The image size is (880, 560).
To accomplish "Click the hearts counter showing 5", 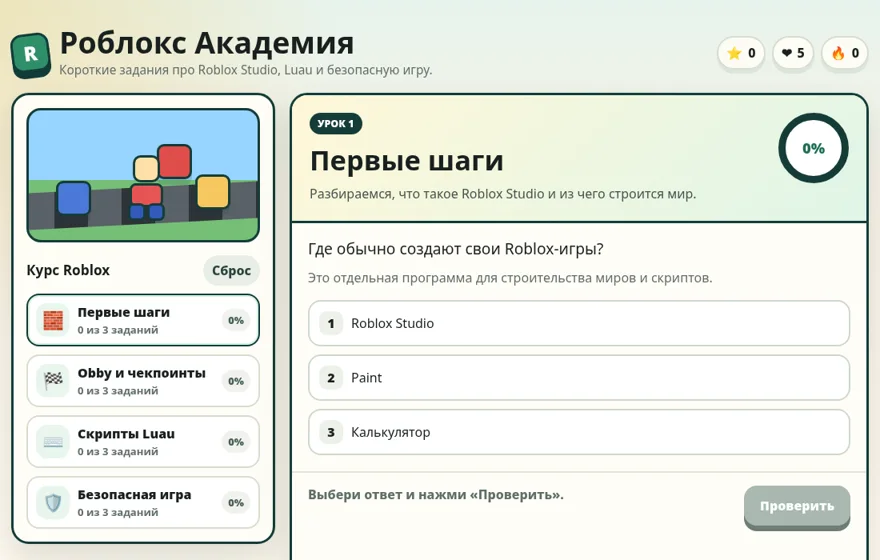I will pyautogui.click(x=792, y=53).
